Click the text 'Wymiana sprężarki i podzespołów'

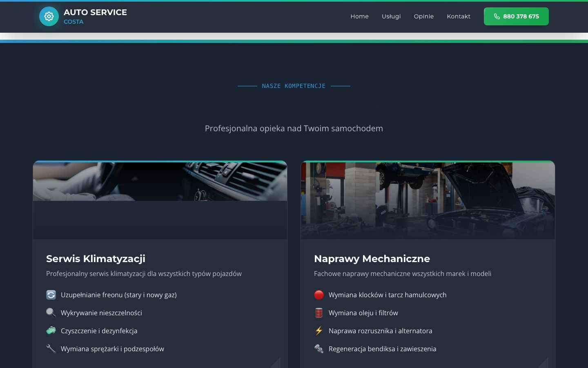click(x=112, y=349)
